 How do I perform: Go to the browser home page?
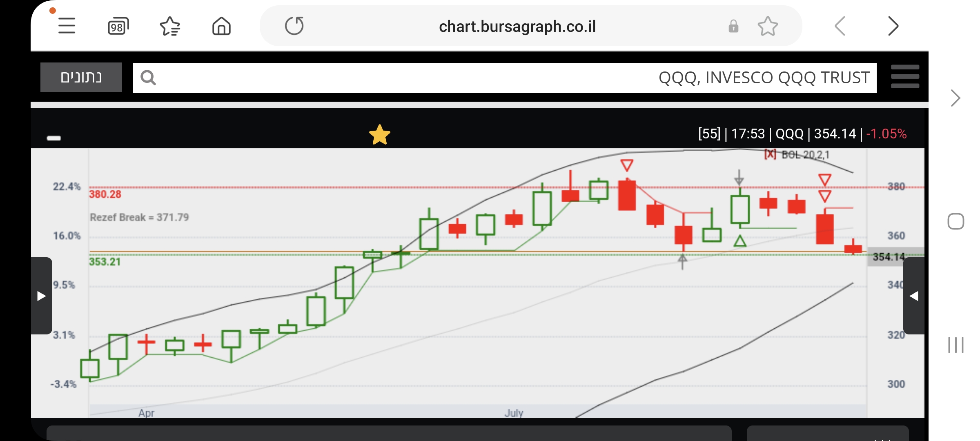[x=221, y=27]
